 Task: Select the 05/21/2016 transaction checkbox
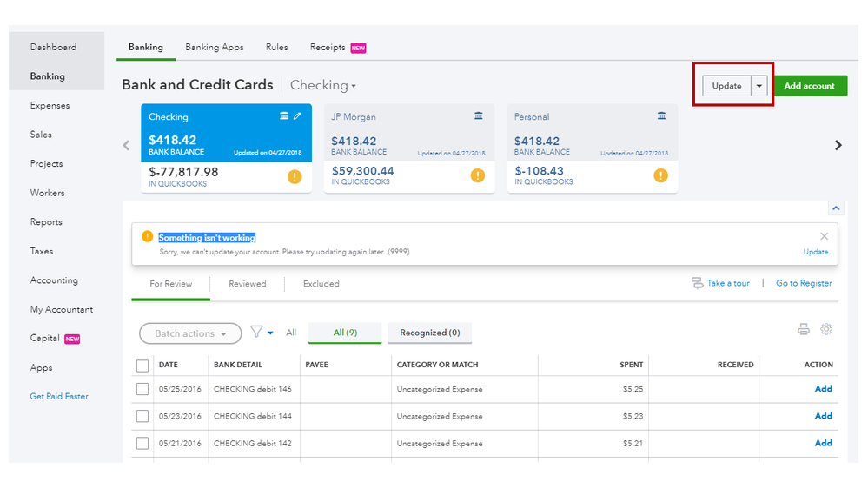[142, 444]
